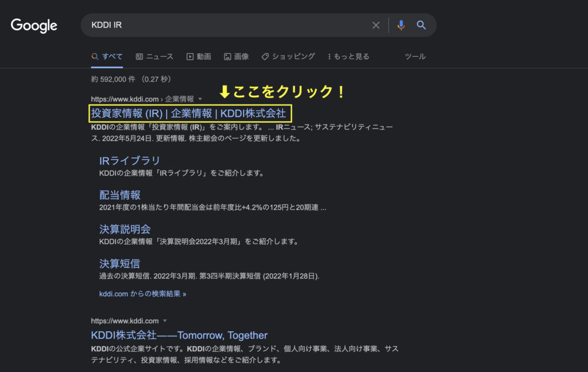The image size is (588, 372).
Task: Switch to the 動画 tab
Action: [x=199, y=56]
